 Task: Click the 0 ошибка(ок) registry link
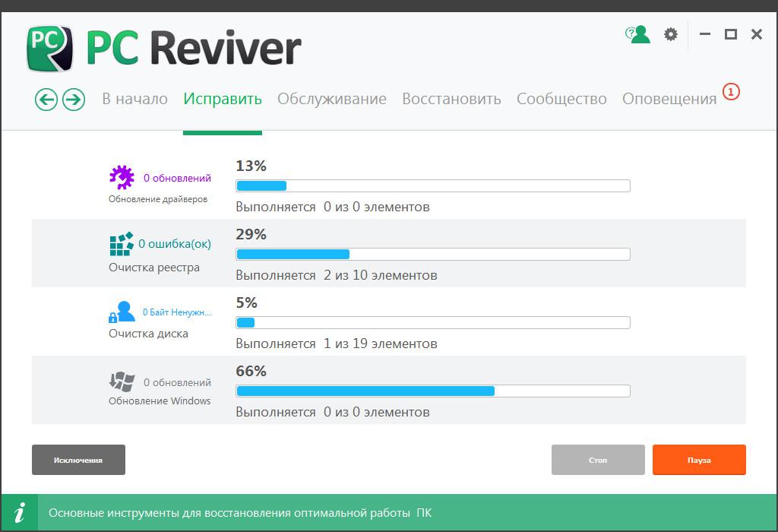175,244
